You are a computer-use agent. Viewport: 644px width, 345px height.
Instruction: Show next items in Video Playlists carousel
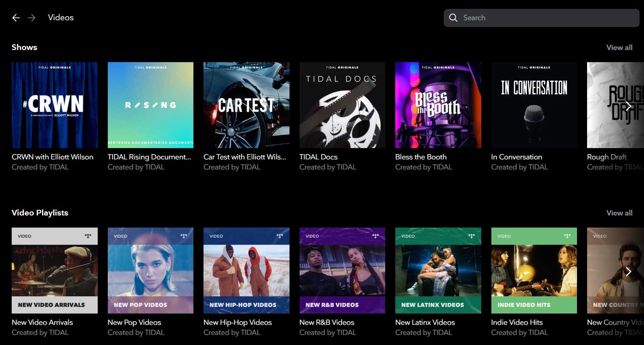point(628,272)
